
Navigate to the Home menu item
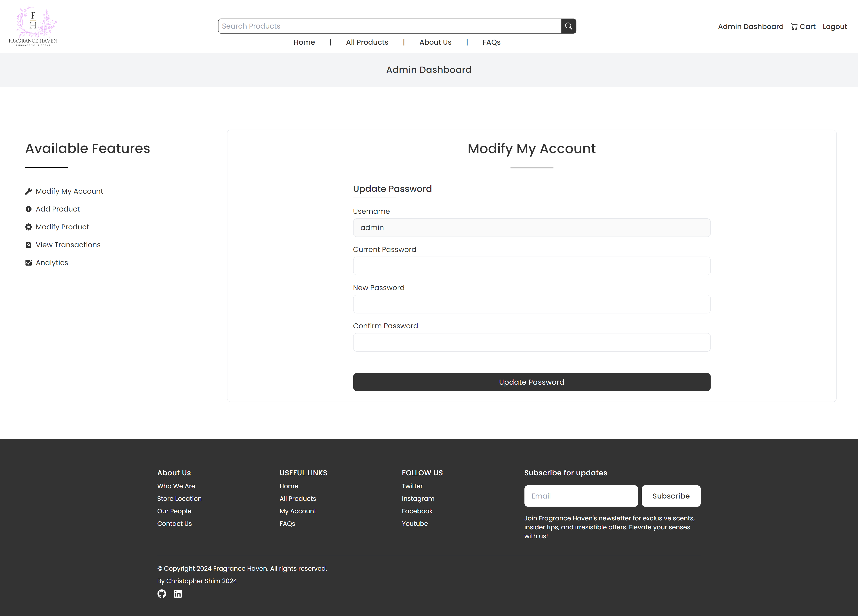tap(304, 42)
